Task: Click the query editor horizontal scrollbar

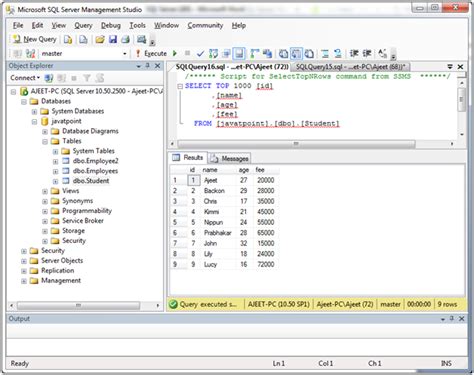Action: click(296, 144)
